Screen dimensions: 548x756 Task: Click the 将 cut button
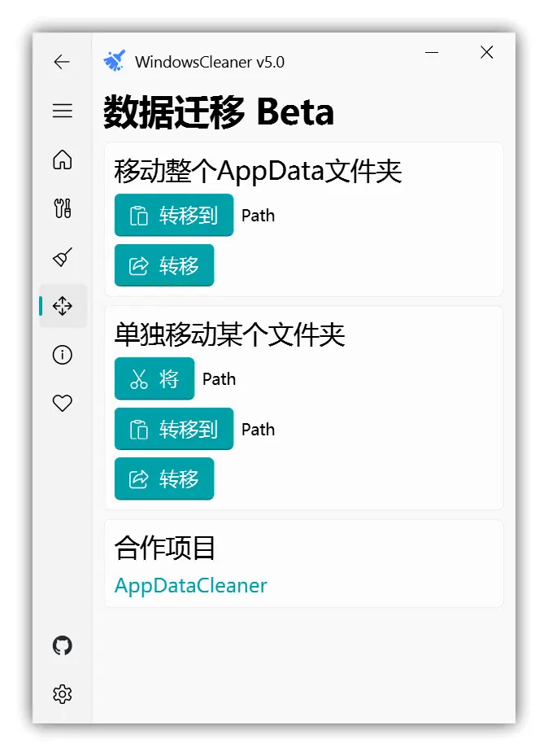(154, 378)
